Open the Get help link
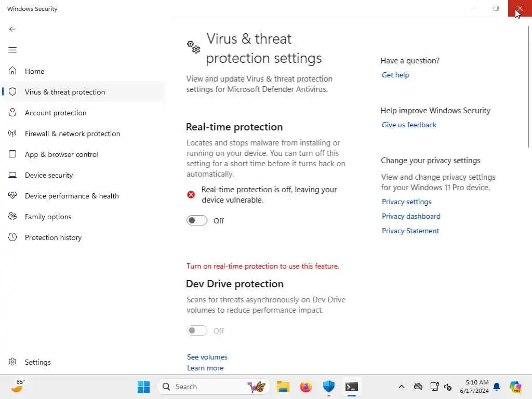 (x=395, y=75)
